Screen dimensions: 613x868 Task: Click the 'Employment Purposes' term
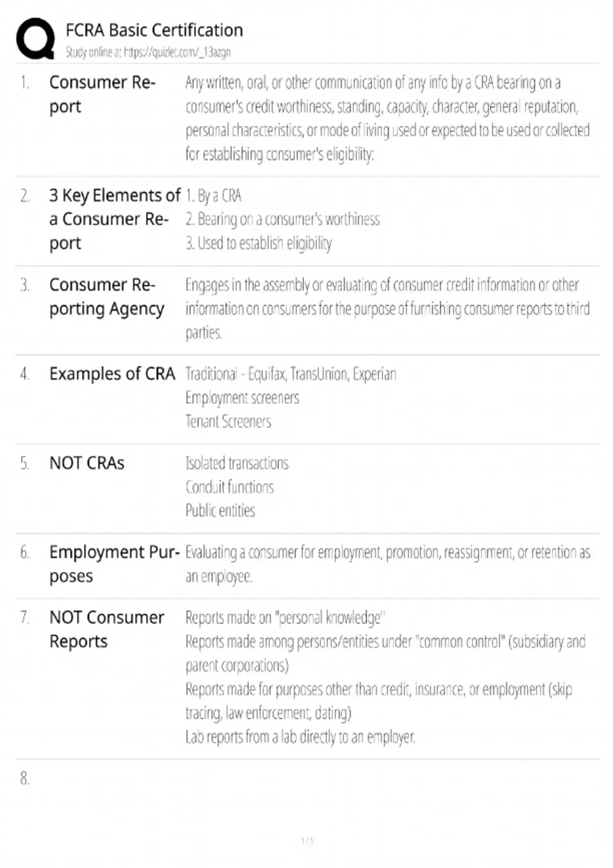pyautogui.click(x=114, y=564)
